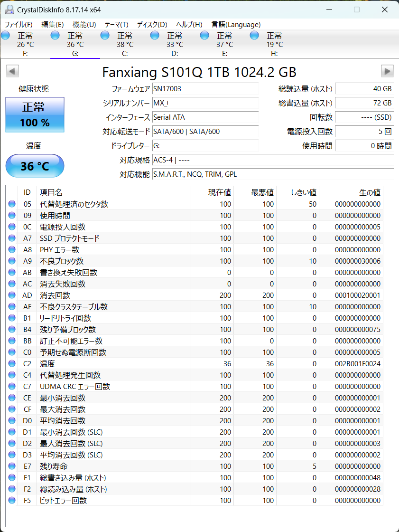This screenshot has height=532, width=399.
Task: Click the power-on hours value 0 時間
Action: (364, 146)
